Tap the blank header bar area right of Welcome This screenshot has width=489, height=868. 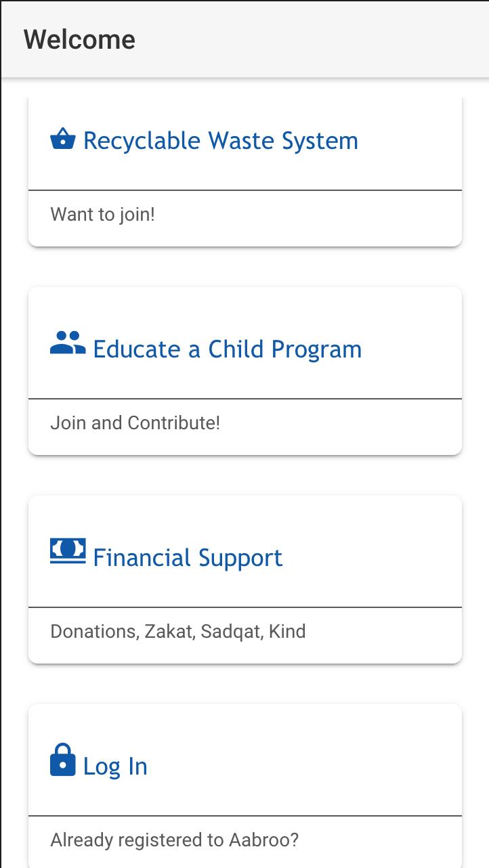pos(312,39)
